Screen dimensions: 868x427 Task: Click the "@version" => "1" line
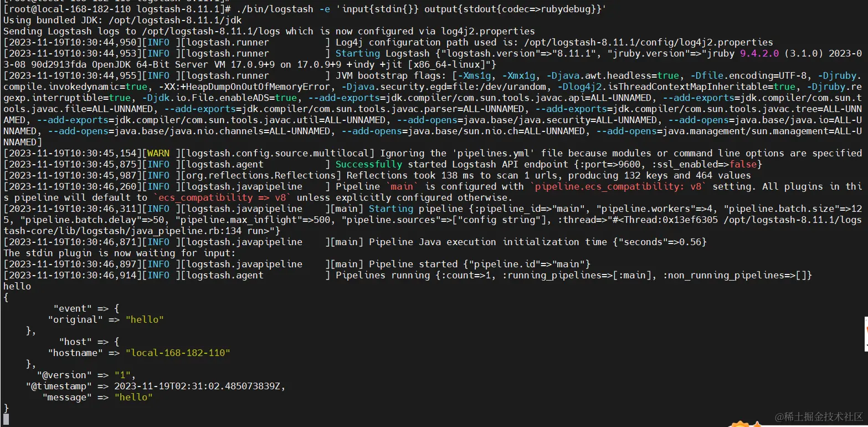point(86,375)
